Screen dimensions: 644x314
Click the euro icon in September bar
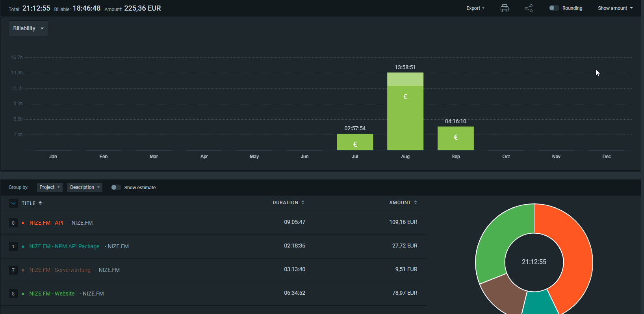[x=456, y=137]
